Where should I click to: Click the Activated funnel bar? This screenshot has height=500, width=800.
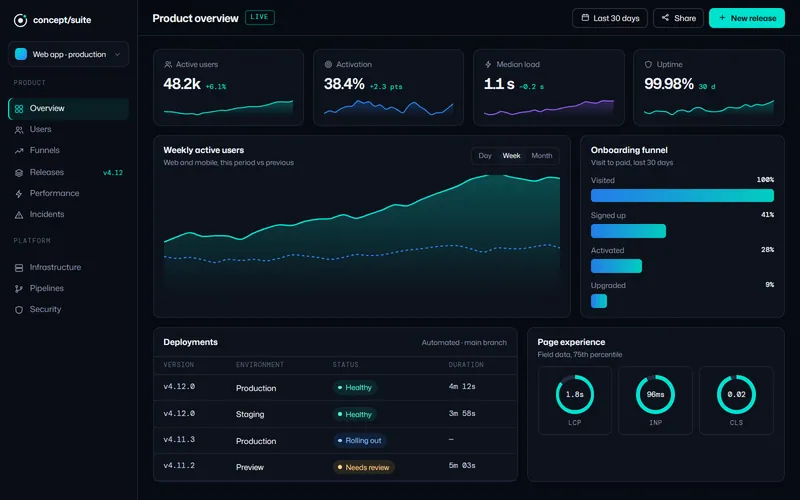pyautogui.click(x=616, y=266)
